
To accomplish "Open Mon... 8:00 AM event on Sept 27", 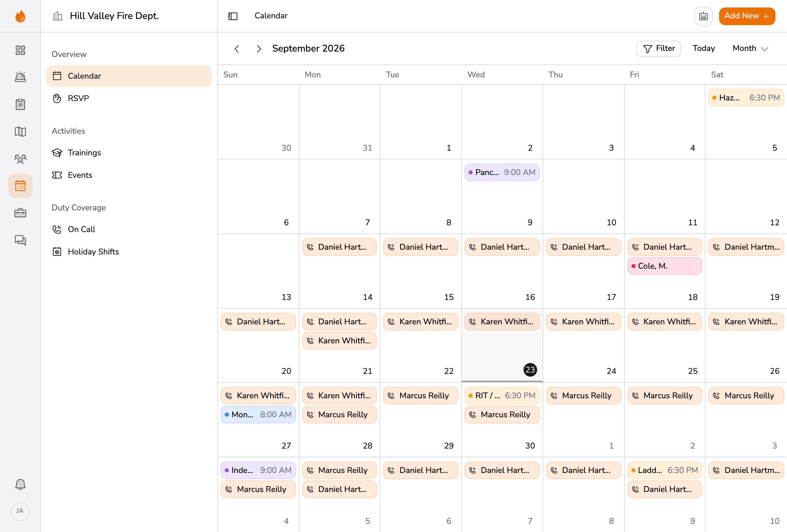I will click(x=258, y=415).
